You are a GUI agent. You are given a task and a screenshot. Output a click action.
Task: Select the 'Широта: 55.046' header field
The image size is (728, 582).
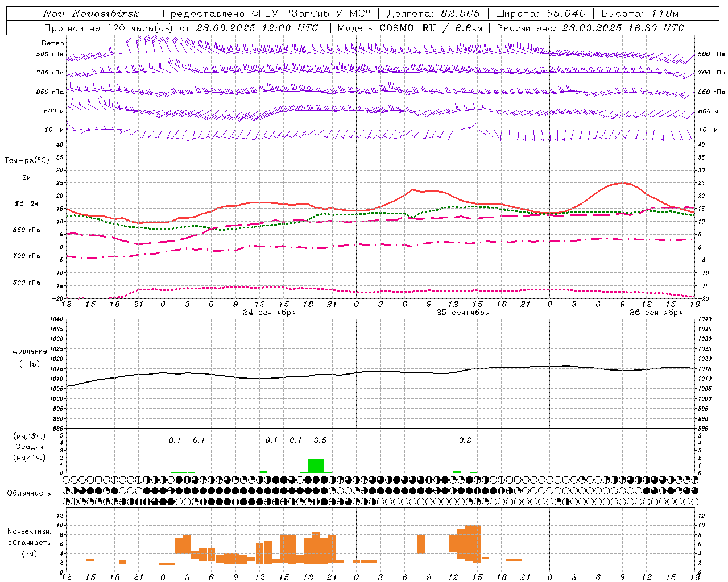point(540,14)
